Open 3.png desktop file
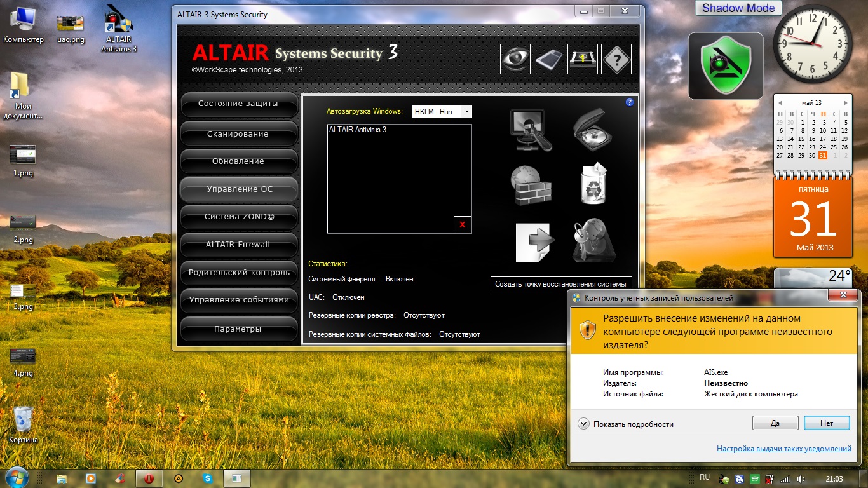Image resolution: width=868 pixels, height=488 pixels. pyautogui.click(x=24, y=297)
